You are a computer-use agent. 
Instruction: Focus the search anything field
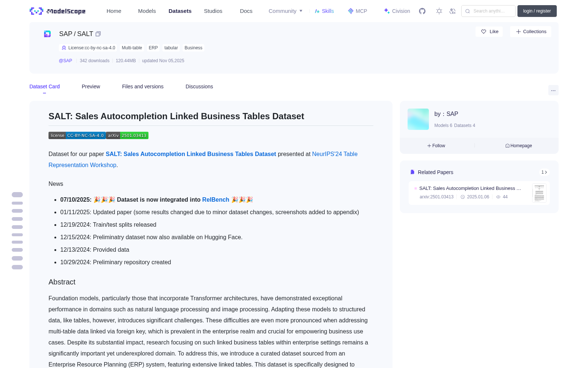488,11
